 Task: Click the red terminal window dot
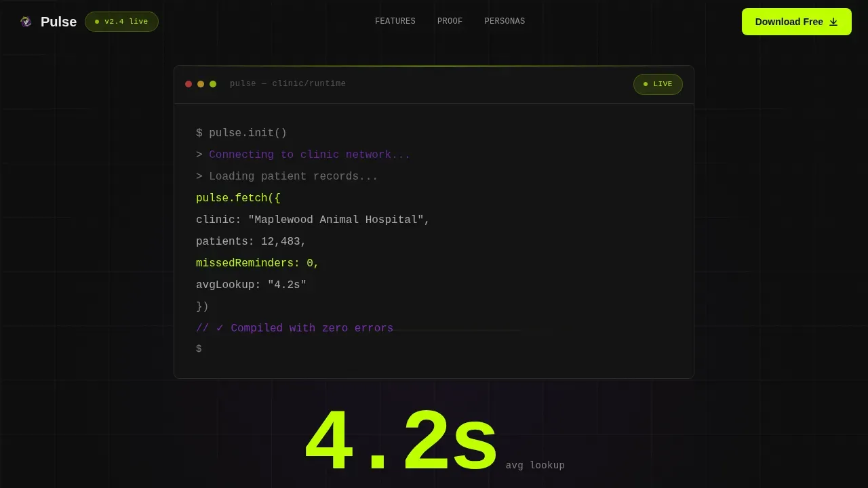(189, 84)
